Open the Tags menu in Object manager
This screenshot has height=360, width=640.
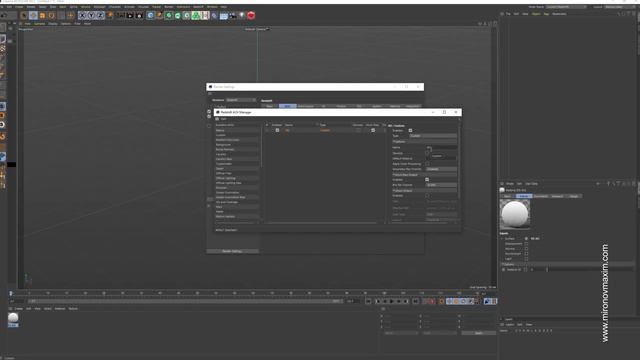tap(546, 14)
